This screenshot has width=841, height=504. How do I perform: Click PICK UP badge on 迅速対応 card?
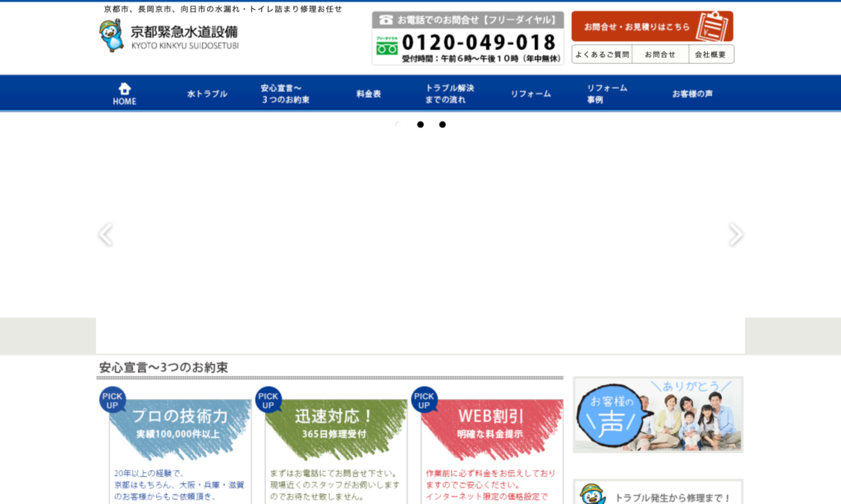point(269,400)
